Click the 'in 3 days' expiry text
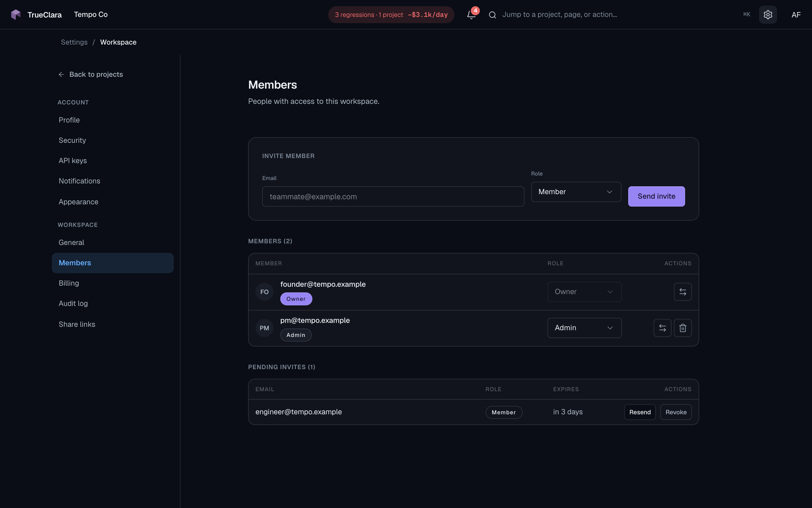This screenshot has width=812, height=508. 568,412
